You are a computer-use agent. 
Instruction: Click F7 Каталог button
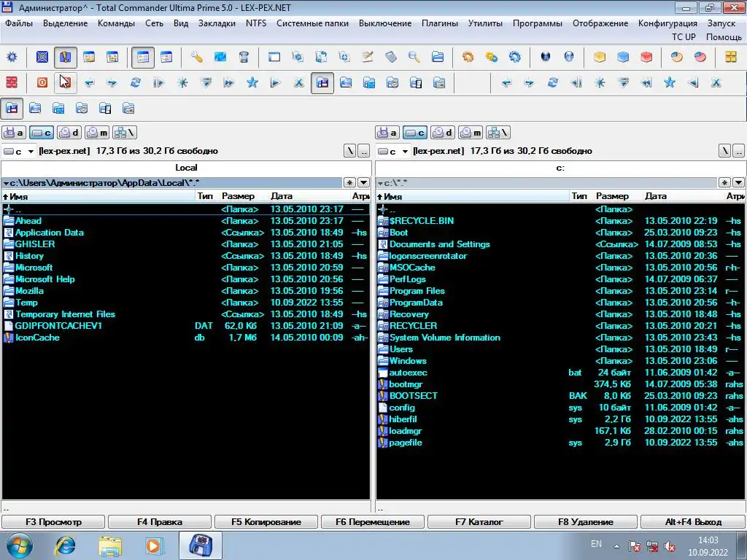click(x=479, y=522)
